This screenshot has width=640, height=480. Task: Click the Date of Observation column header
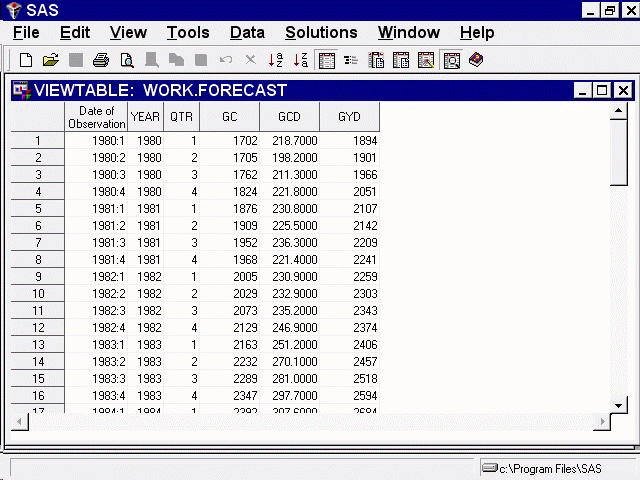pos(97,117)
